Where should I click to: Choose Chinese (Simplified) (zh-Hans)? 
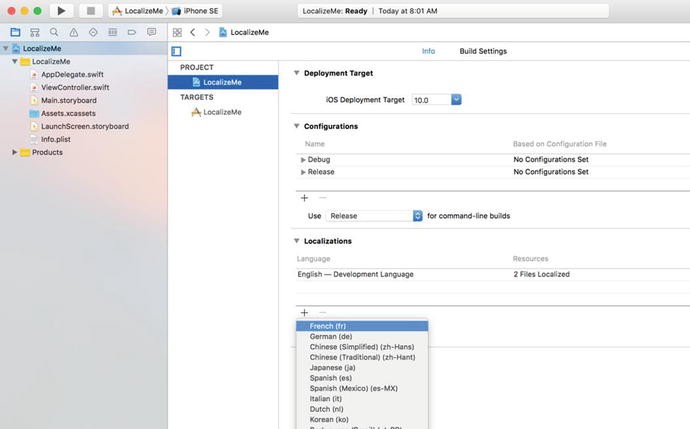(362, 347)
